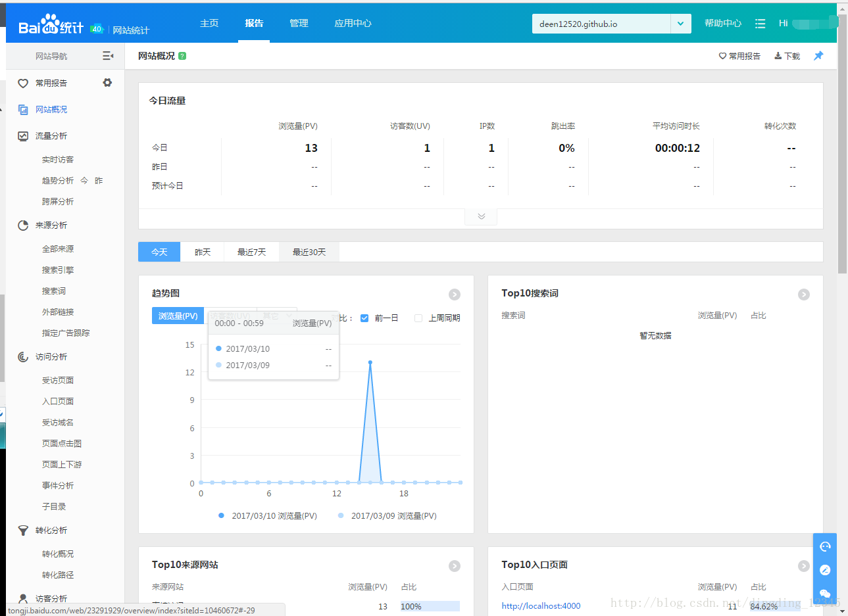Open 受访页面 in the sidebar
This screenshot has width=848, height=616.
(58, 381)
